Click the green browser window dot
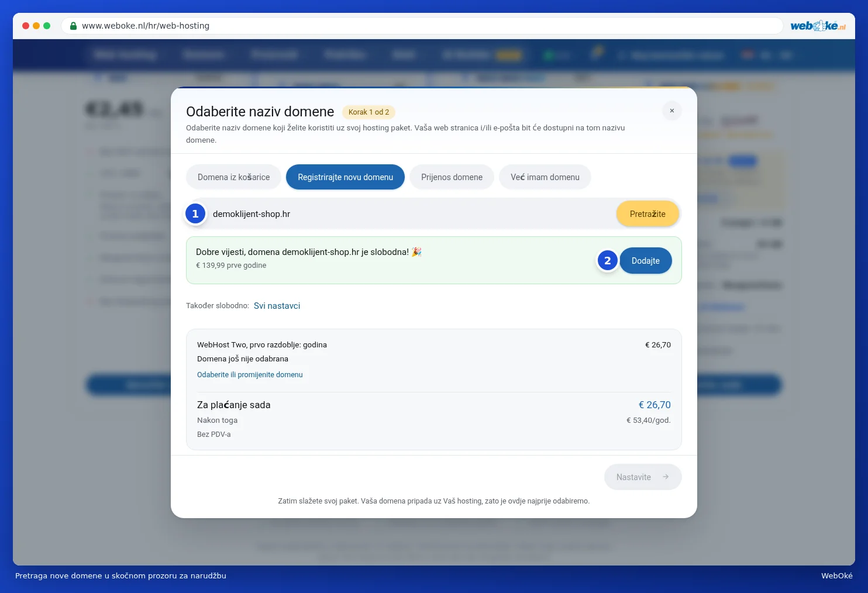 pyautogui.click(x=47, y=26)
